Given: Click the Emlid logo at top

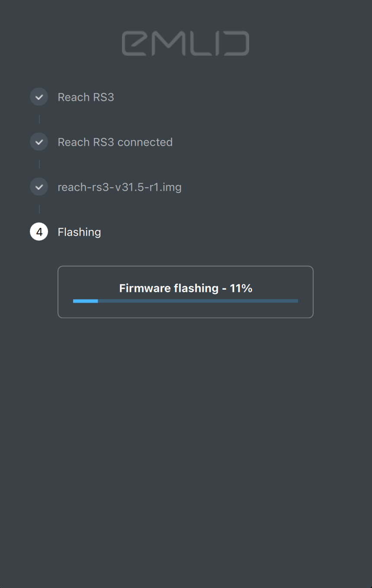Looking at the screenshot, I should (186, 43).
